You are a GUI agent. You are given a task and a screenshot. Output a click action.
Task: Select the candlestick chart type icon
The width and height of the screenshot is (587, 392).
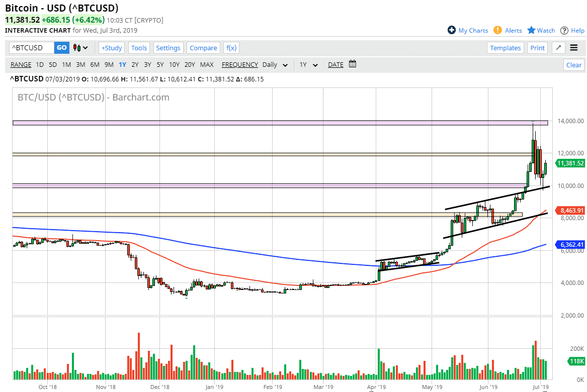[x=77, y=47]
